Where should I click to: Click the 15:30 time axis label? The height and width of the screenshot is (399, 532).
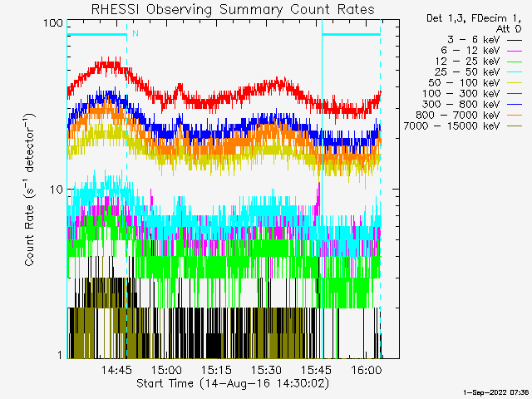[266, 370]
